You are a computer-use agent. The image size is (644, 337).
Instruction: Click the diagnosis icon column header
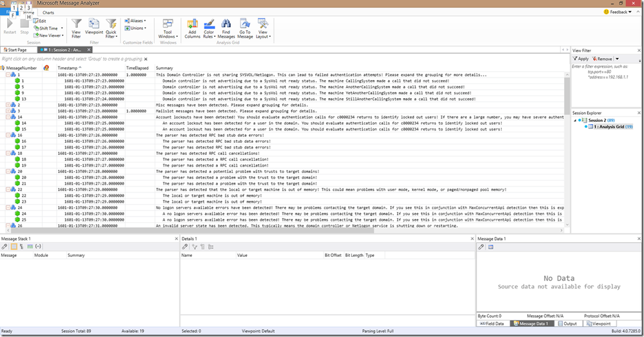coord(46,68)
